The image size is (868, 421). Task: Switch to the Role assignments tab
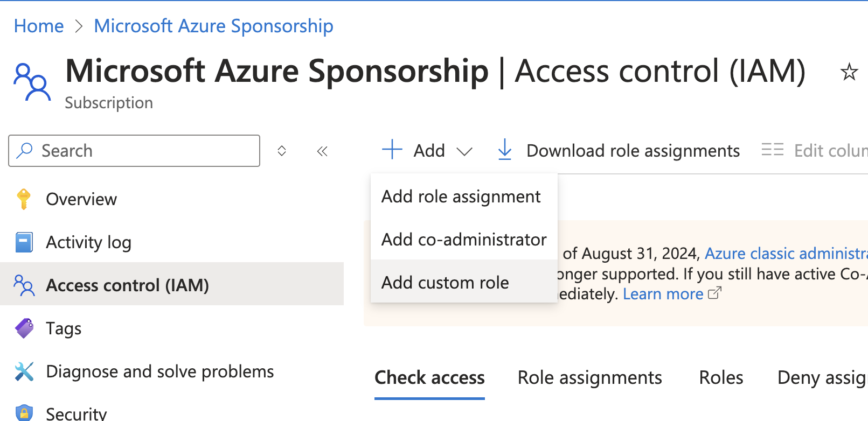click(589, 378)
